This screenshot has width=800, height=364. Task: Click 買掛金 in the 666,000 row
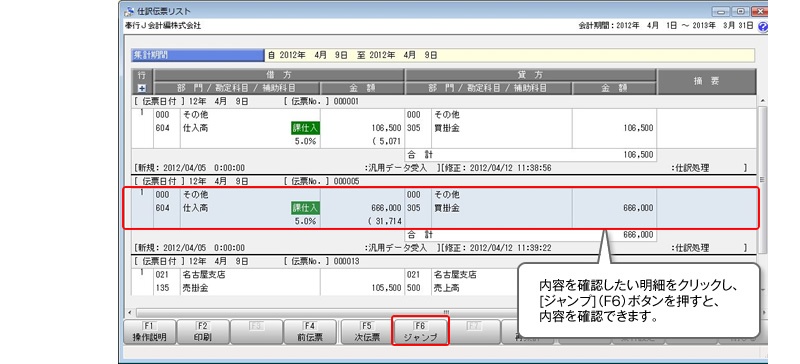click(446, 208)
